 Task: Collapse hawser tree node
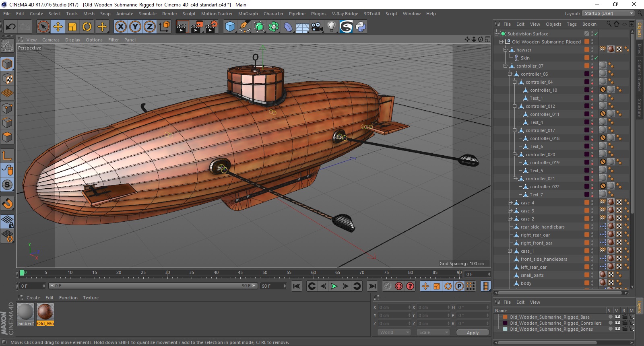coord(506,50)
